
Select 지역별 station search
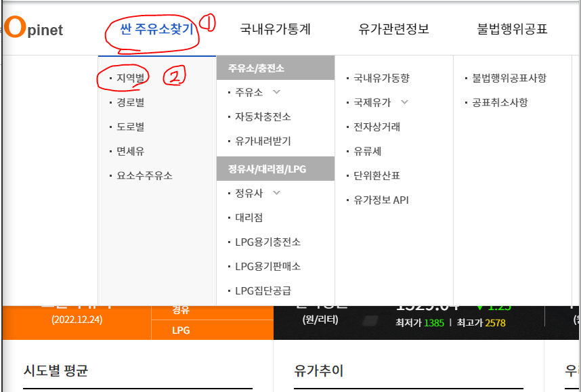[129, 77]
